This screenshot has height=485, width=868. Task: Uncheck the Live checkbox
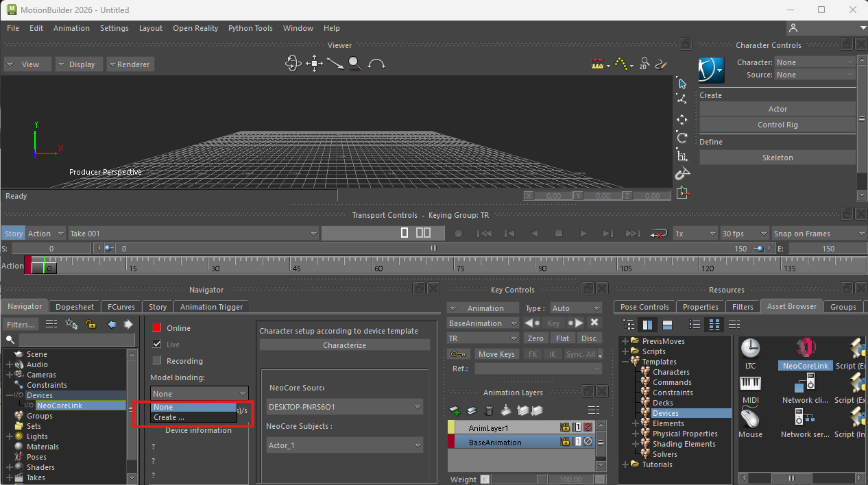pyautogui.click(x=156, y=345)
